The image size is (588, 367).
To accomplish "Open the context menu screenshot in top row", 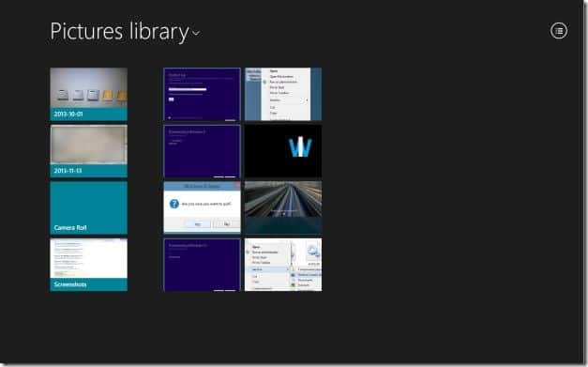I will [283, 94].
